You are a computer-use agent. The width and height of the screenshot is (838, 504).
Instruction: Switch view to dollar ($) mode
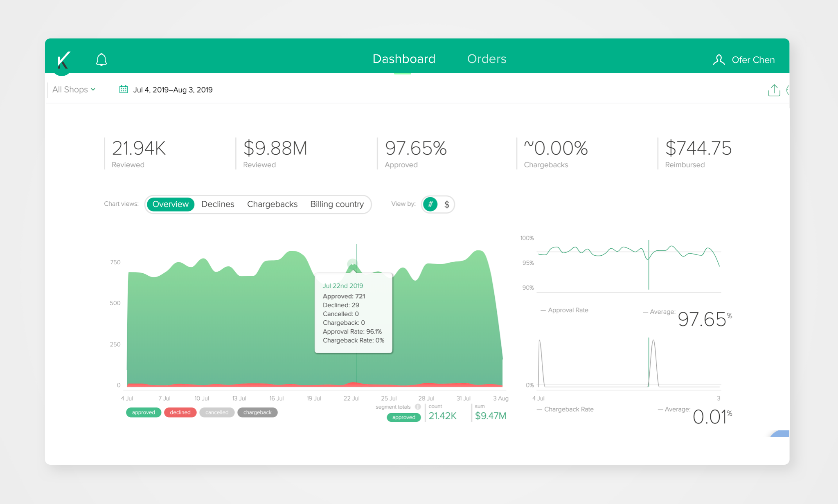pos(447,204)
